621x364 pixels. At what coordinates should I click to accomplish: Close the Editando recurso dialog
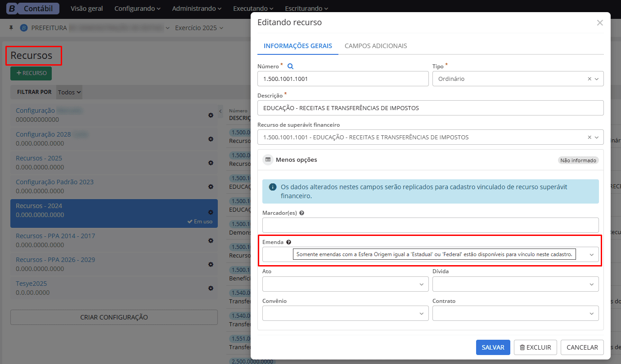pos(599,22)
